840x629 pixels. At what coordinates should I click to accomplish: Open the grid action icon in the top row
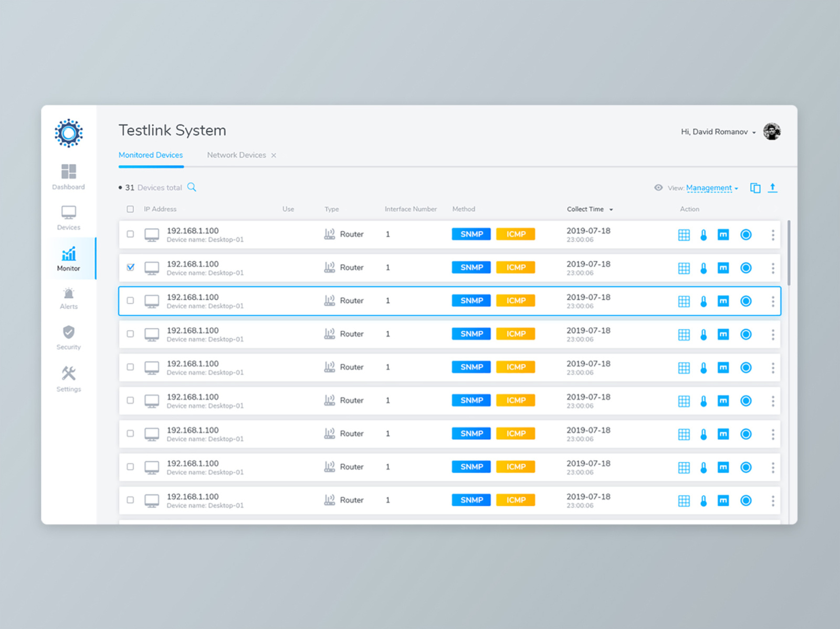pyautogui.click(x=684, y=234)
